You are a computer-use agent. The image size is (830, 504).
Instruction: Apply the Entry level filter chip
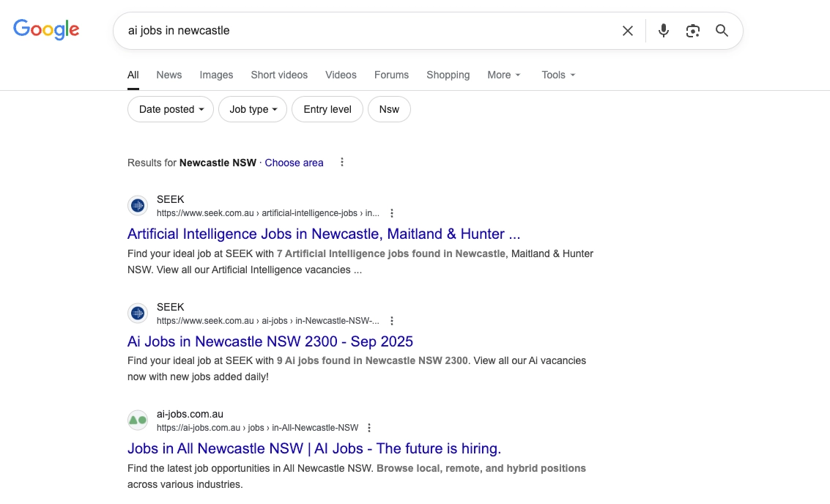[x=327, y=109]
